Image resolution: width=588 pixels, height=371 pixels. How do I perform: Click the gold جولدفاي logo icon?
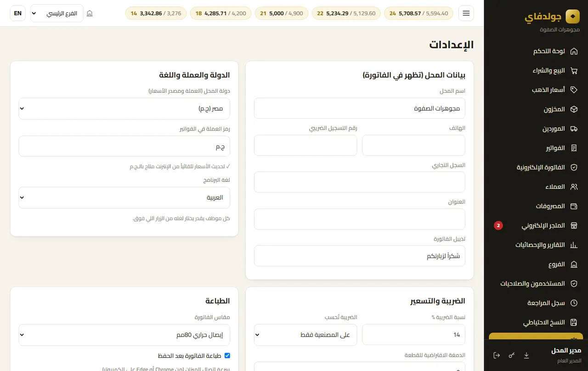(572, 17)
